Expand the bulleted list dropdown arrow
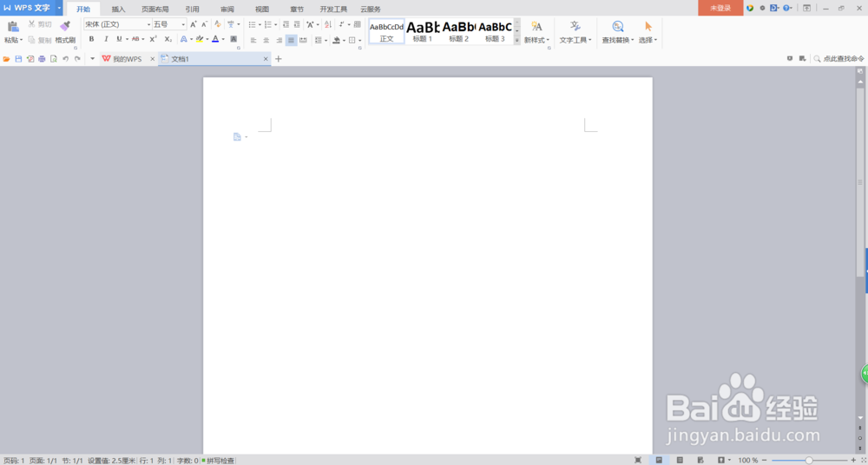 coord(260,24)
